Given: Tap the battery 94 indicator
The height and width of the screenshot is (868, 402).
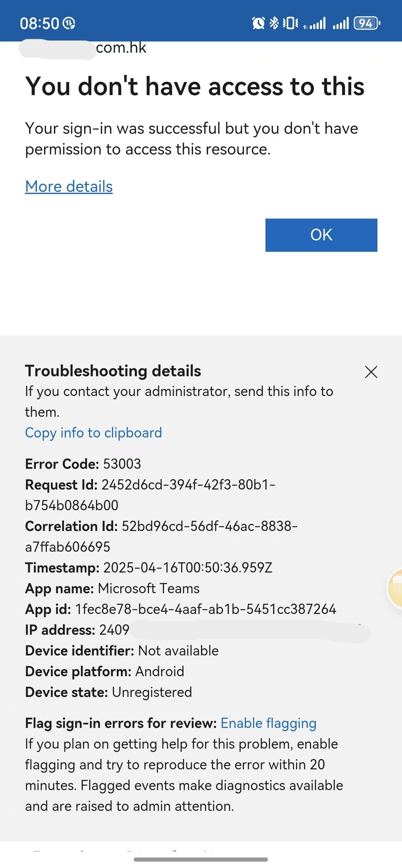Looking at the screenshot, I should 367,23.
